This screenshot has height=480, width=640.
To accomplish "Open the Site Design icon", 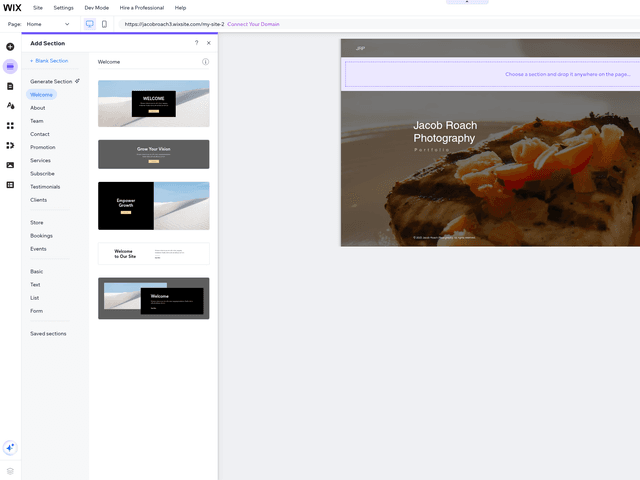I will pos(10,105).
